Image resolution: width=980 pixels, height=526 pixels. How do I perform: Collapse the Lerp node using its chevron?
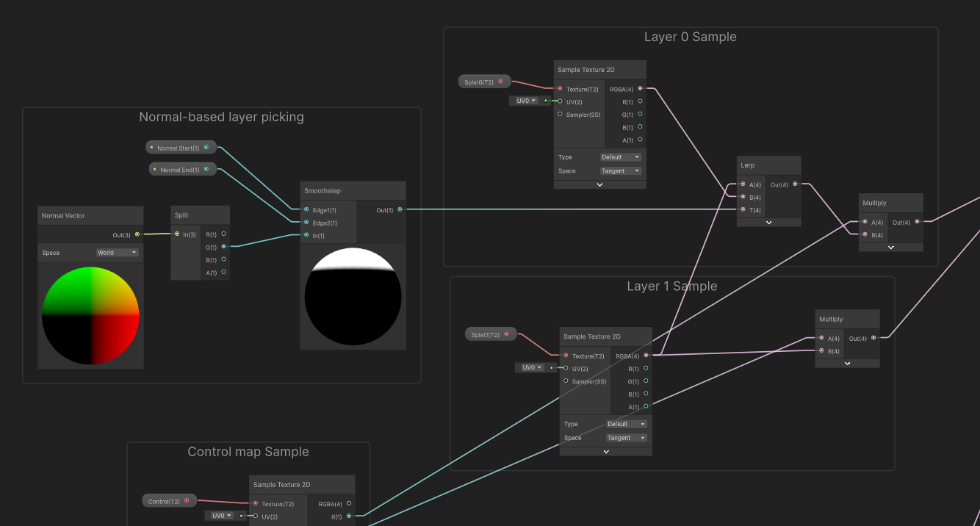[768, 222]
